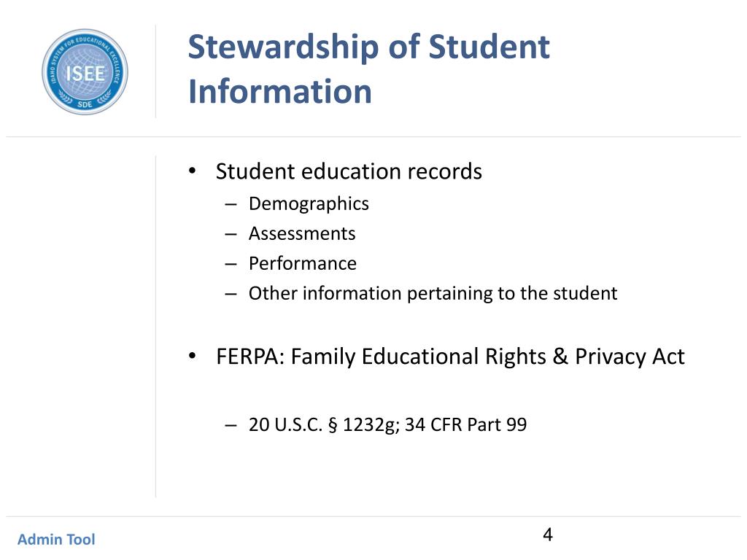This screenshot has width=747, height=560.
Task: Select the slide title 'Stewardship of Student'
Action: [x=368, y=47]
